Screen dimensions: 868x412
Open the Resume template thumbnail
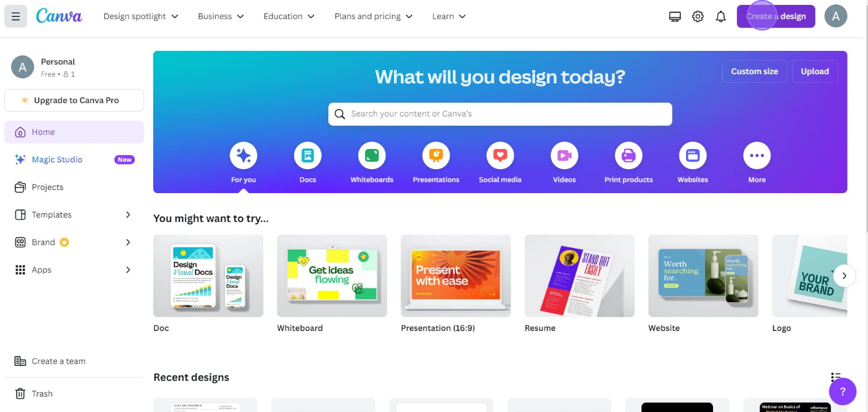(579, 276)
